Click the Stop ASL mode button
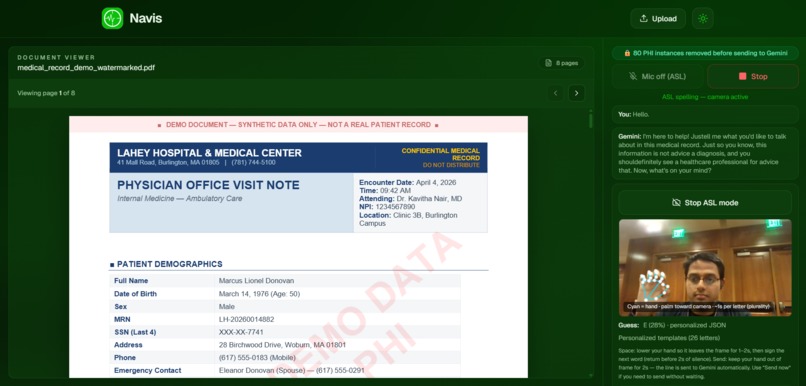The width and height of the screenshot is (806, 386). coord(705,203)
